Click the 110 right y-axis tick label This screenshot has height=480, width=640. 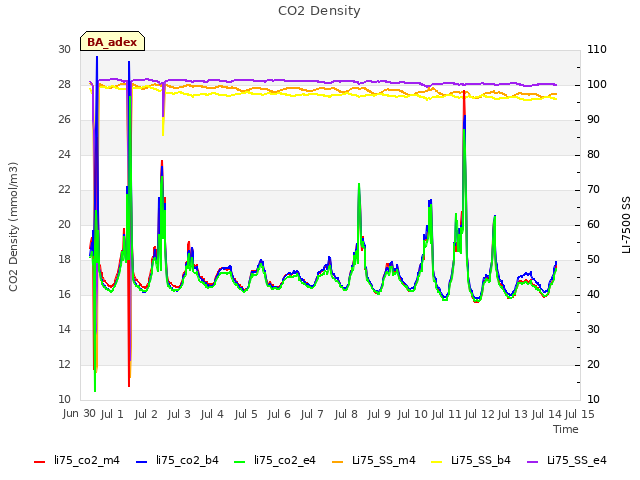[x=597, y=49]
